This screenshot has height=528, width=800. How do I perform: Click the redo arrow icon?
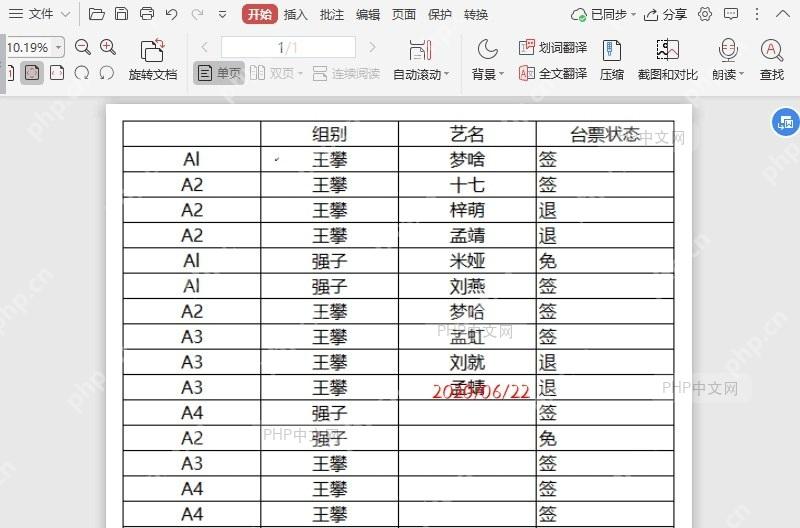pos(197,14)
